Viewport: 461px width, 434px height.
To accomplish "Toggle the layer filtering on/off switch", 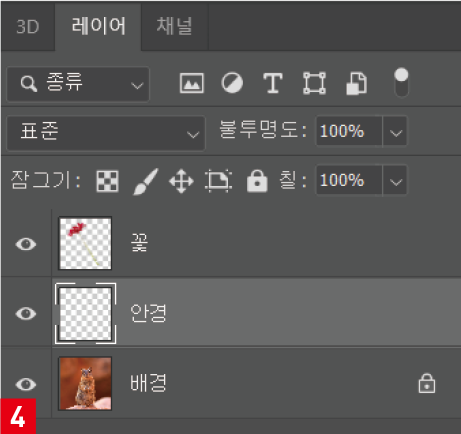I will tap(401, 83).
